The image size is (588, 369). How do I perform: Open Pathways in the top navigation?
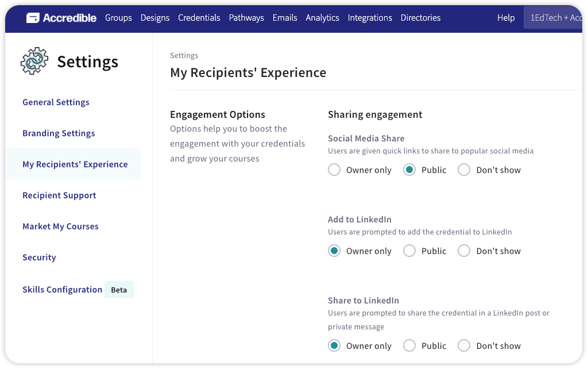click(x=246, y=18)
